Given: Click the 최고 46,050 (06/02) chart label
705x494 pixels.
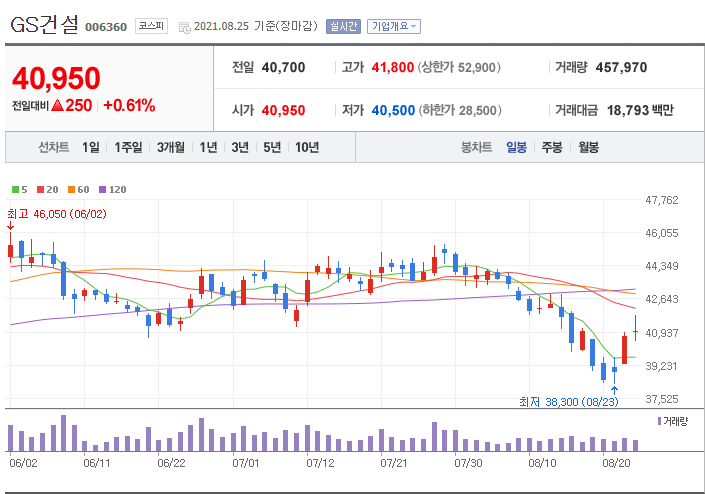Looking at the screenshot, I should click(57, 214).
